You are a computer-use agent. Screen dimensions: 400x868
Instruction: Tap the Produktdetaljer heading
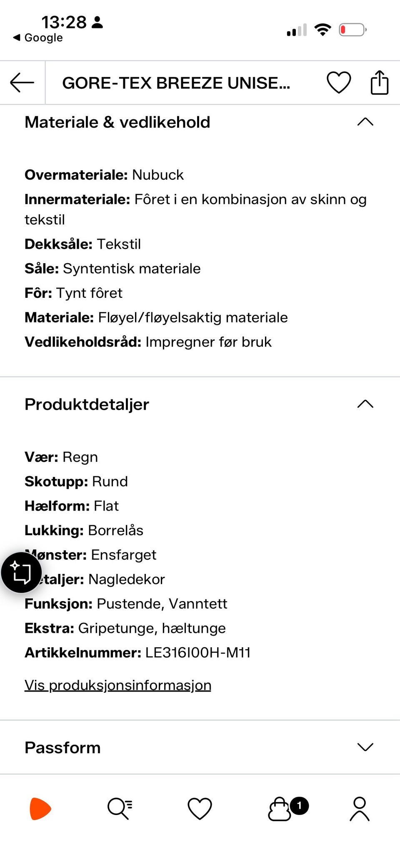click(87, 404)
